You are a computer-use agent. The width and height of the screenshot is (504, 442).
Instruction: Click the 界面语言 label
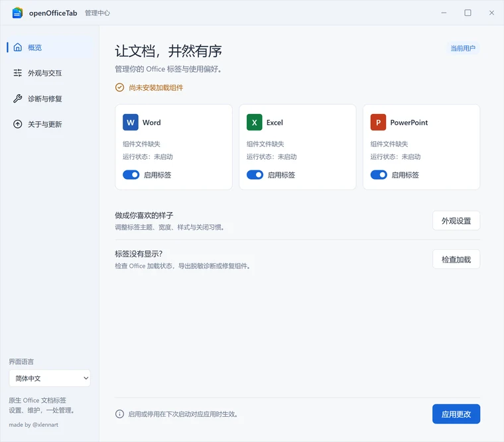(21, 362)
